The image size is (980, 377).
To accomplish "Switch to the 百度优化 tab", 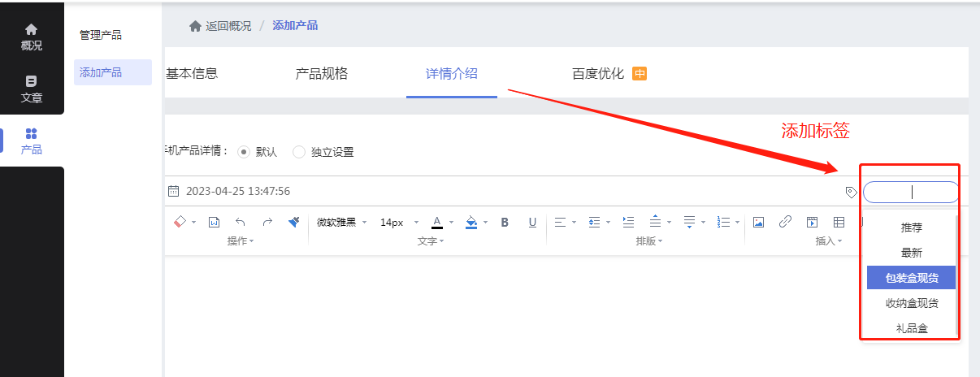I will [x=598, y=74].
